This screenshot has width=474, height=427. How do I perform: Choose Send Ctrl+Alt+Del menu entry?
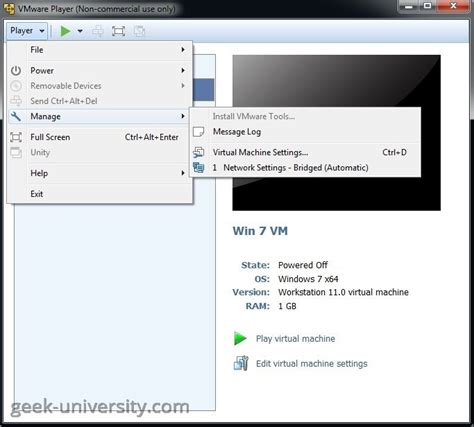click(x=100, y=101)
